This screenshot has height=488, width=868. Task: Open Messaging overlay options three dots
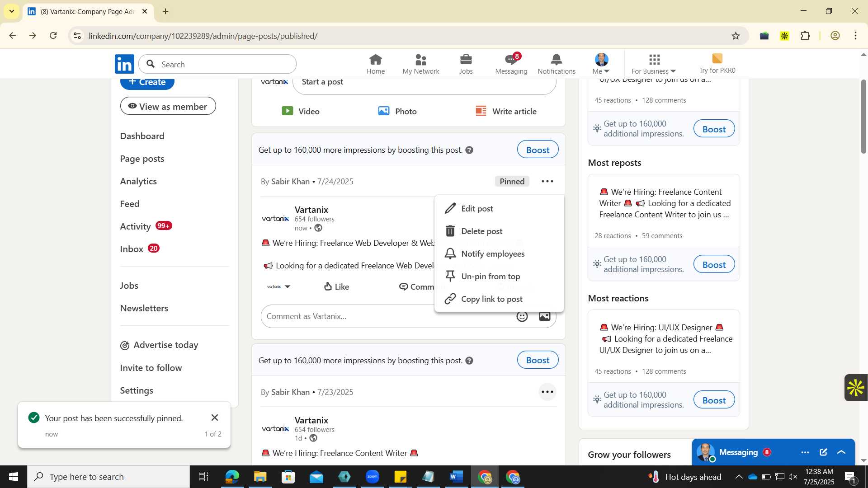coord(805,452)
